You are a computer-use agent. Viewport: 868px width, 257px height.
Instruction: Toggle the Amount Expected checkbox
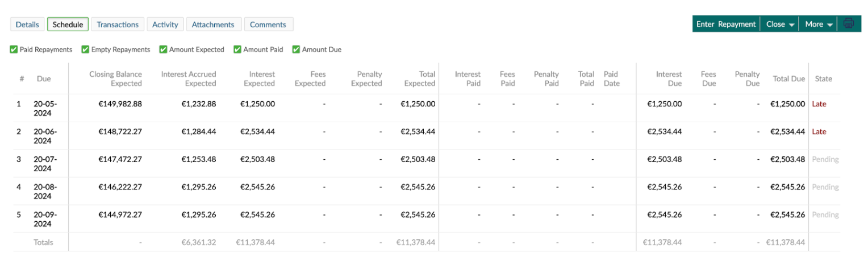pyautogui.click(x=163, y=49)
